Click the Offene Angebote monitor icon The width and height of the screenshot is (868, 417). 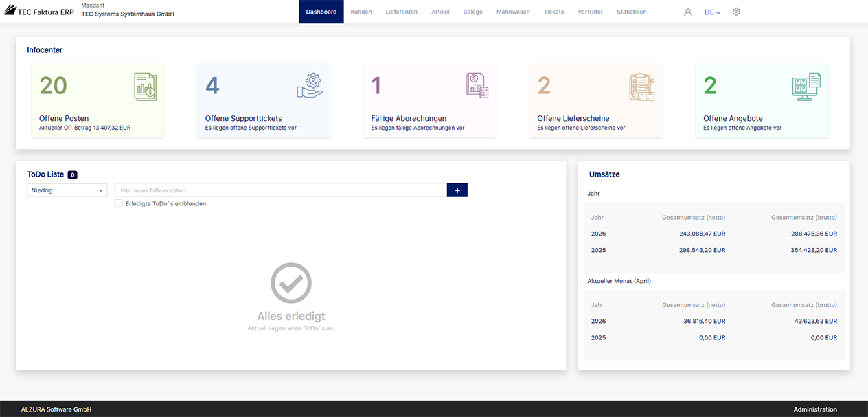pyautogui.click(x=806, y=87)
